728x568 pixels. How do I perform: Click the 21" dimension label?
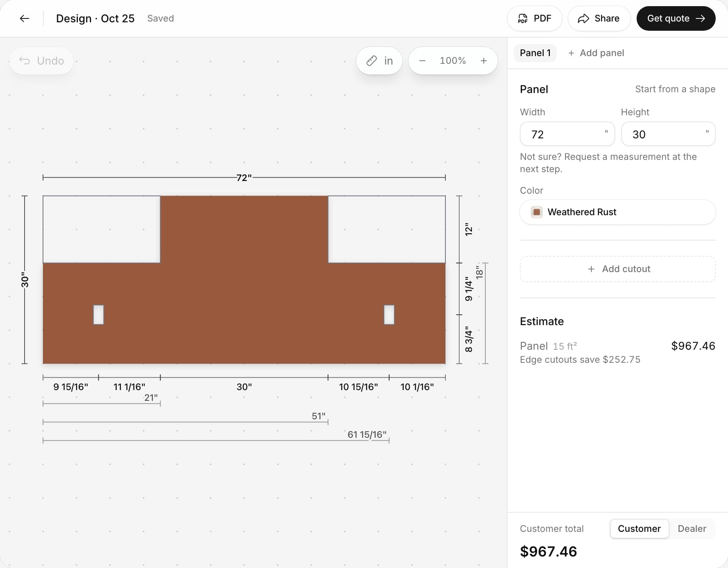151,398
